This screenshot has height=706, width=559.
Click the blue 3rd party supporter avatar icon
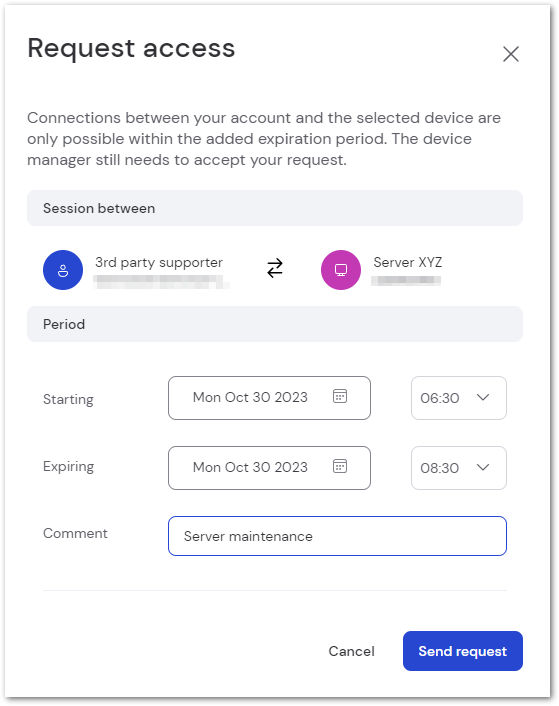[63, 270]
